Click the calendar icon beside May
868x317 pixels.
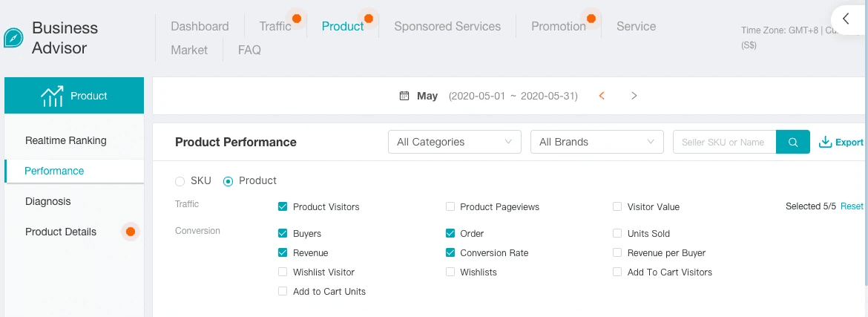click(404, 96)
